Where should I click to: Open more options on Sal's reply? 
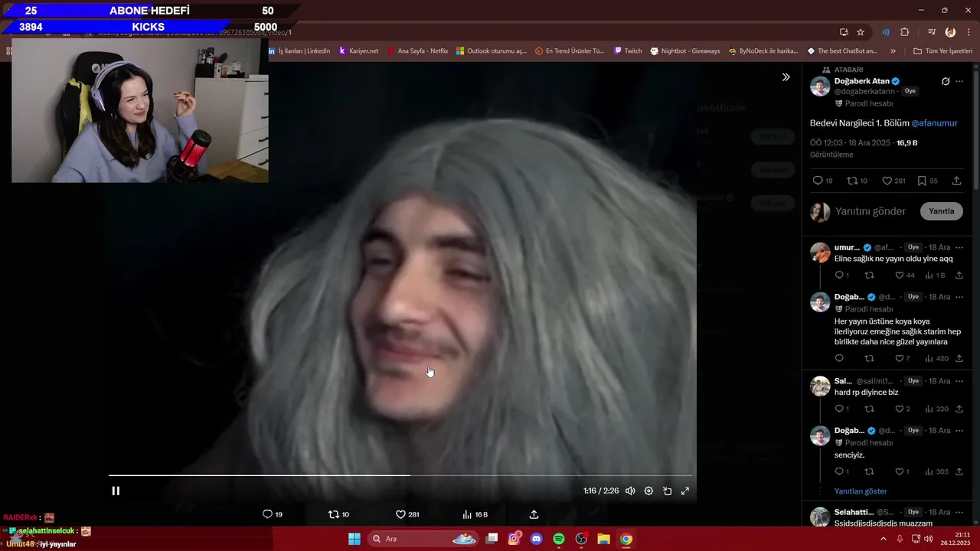(959, 381)
